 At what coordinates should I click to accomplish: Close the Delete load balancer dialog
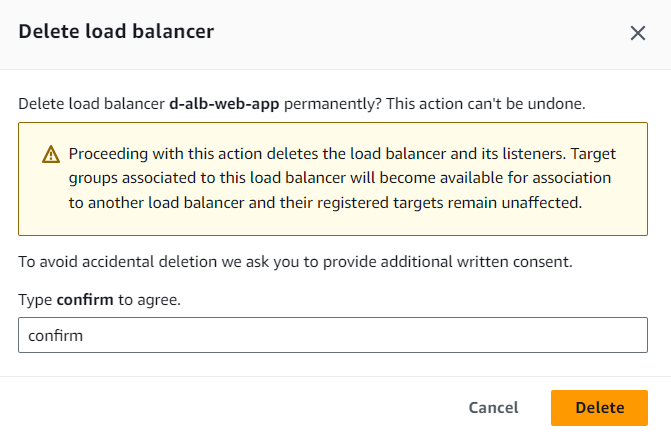click(637, 33)
